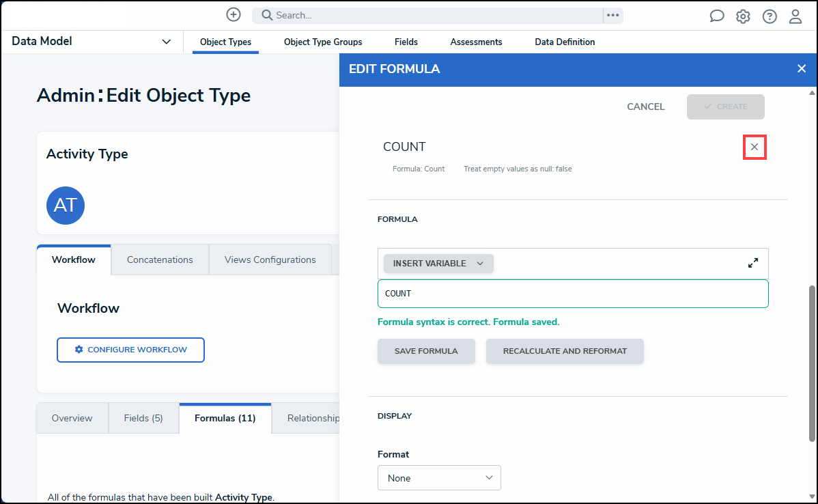Open the help question mark icon
The width and height of the screenshot is (818, 504).
[x=770, y=16]
